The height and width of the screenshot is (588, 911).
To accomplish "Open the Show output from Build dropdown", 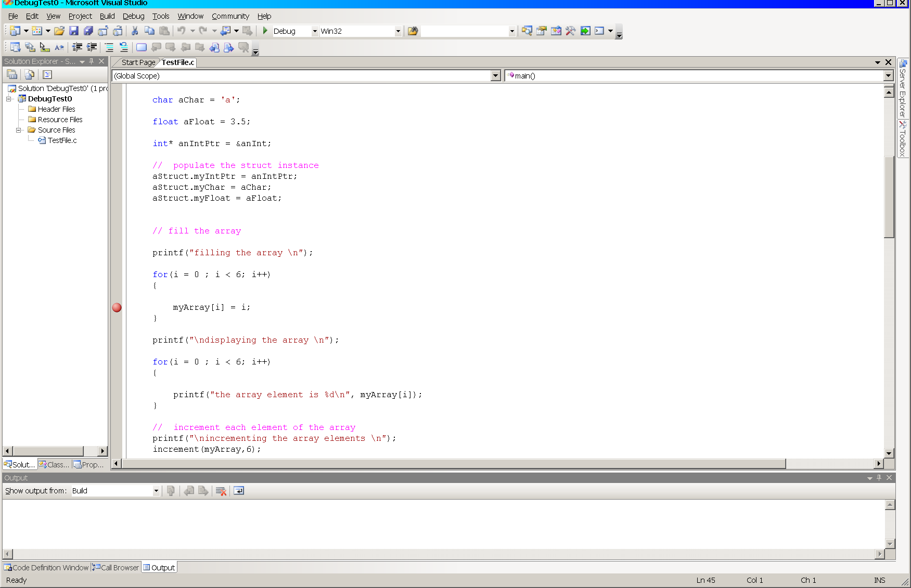I will [x=156, y=491].
